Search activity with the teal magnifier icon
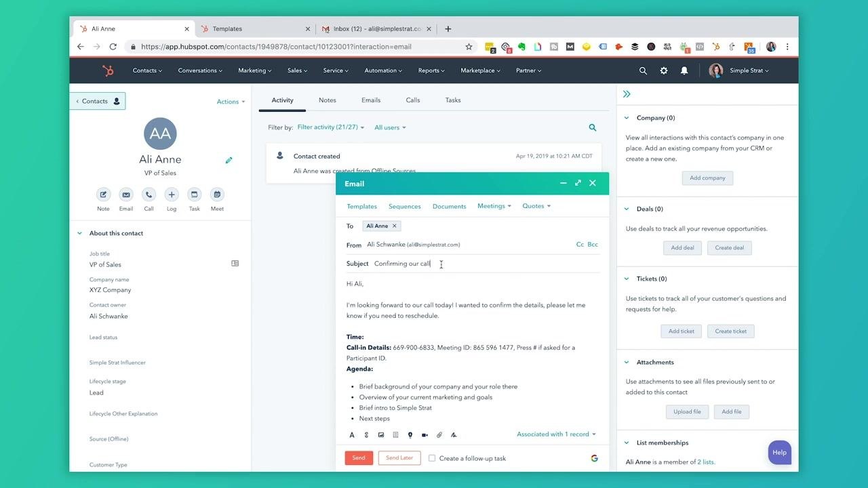The width and height of the screenshot is (868, 488). (593, 127)
